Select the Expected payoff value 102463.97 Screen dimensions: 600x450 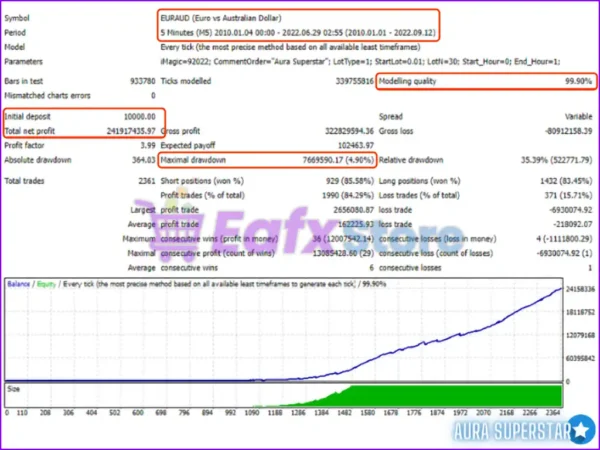(x=356, y=145)
